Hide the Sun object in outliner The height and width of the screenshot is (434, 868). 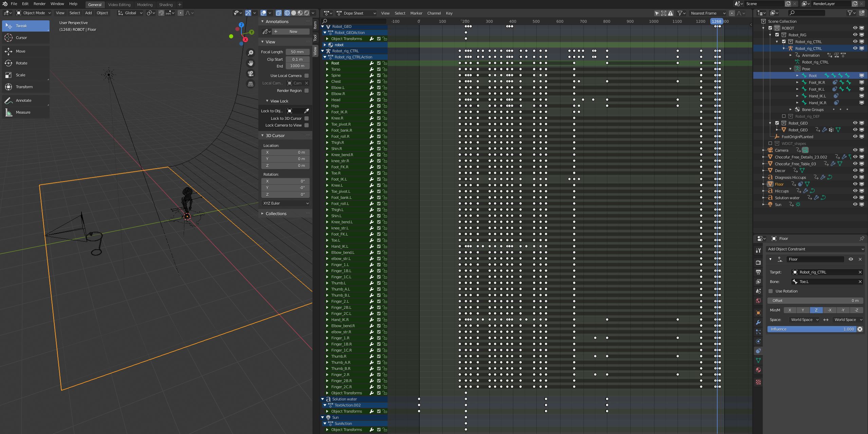click(x=855, y=204)
